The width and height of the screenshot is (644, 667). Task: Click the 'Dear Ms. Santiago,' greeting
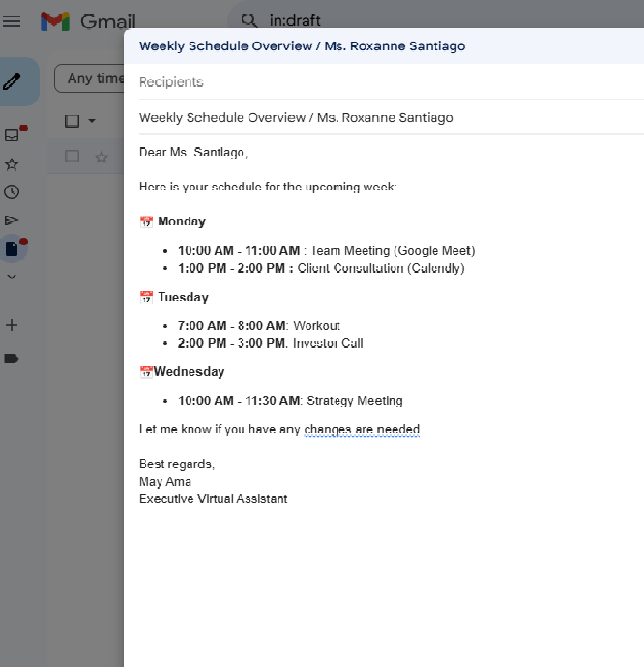click(193, 152)
